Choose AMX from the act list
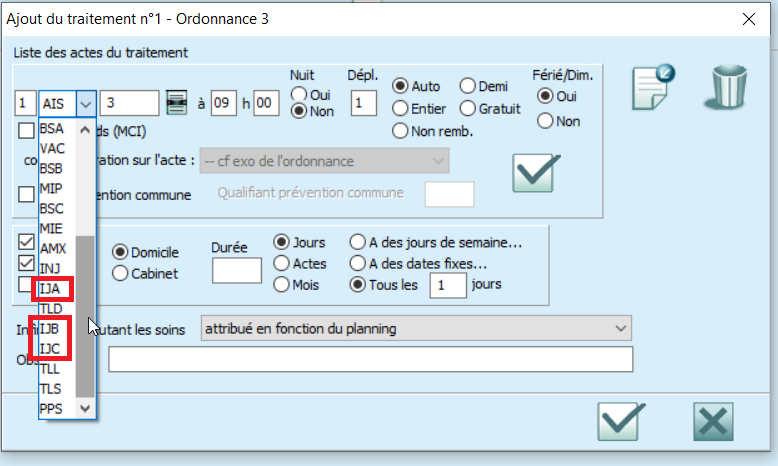Viewport: 778px width, 466px height. pyautogui.click(x=53, y=248)
